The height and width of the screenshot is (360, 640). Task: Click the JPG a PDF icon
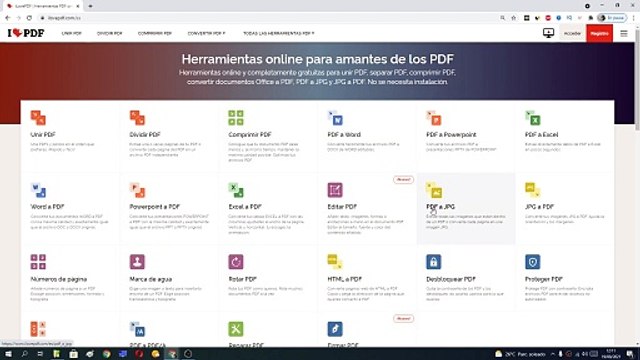click(x=533, y=190)
